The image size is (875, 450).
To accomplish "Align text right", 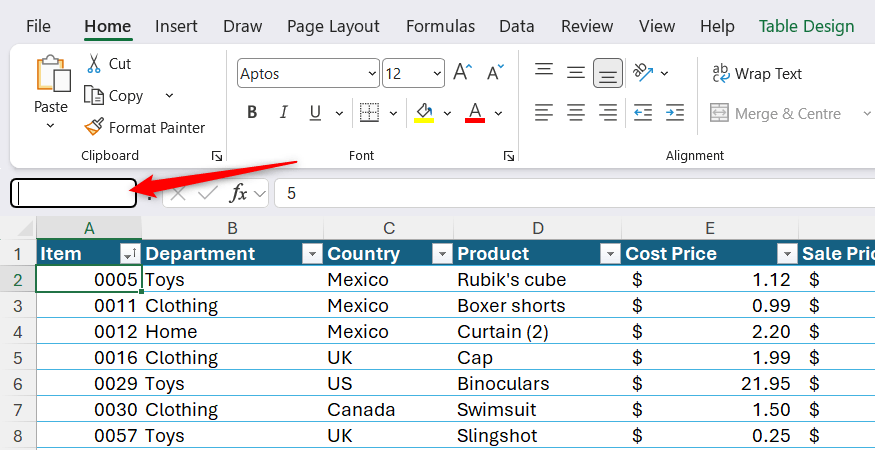I will [608, 113].
